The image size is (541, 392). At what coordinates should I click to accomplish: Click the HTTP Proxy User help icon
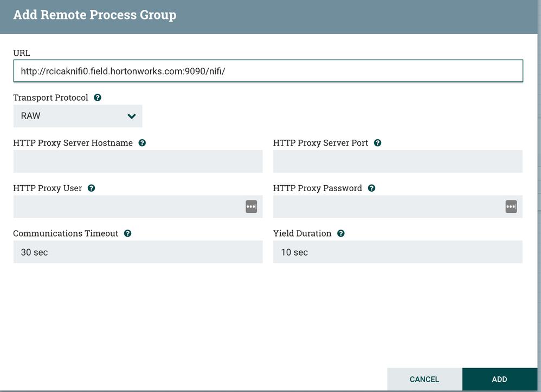click(x=92, y=188)
